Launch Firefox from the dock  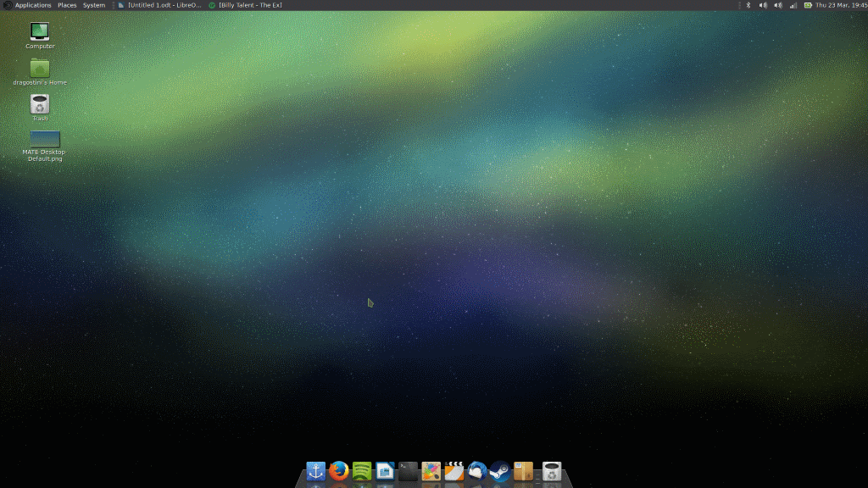click(x=338, y=472)
